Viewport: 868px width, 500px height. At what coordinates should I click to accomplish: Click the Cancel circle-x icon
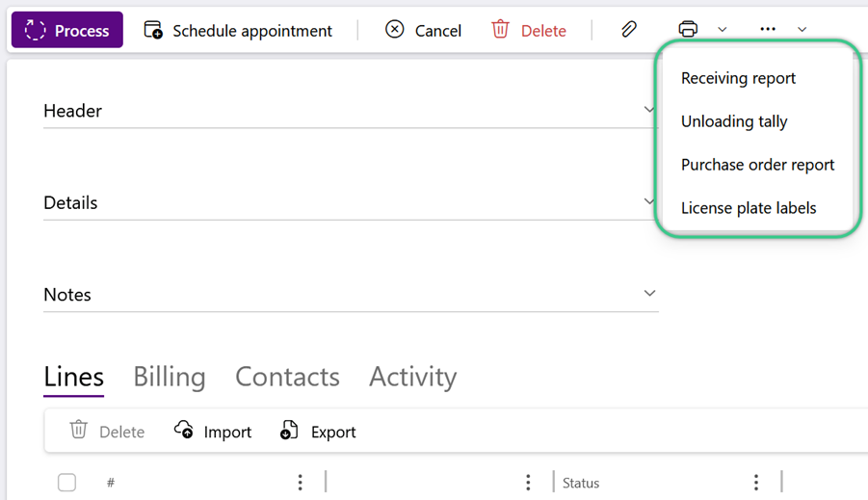pos(395,29)
